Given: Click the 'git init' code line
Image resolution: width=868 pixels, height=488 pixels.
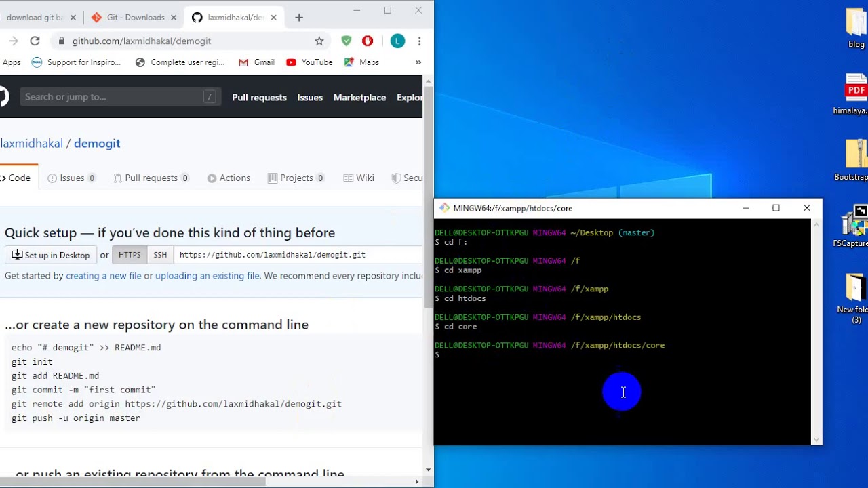Looking at the screenshot, I should coord(32,361).
